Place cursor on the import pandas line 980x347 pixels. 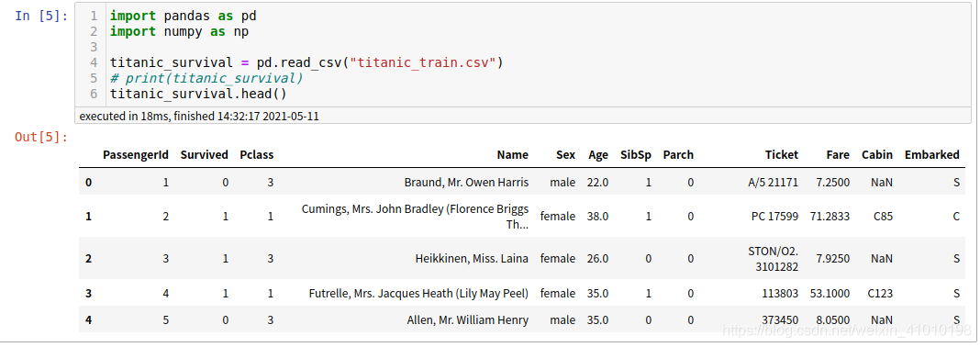coord(184,16)
